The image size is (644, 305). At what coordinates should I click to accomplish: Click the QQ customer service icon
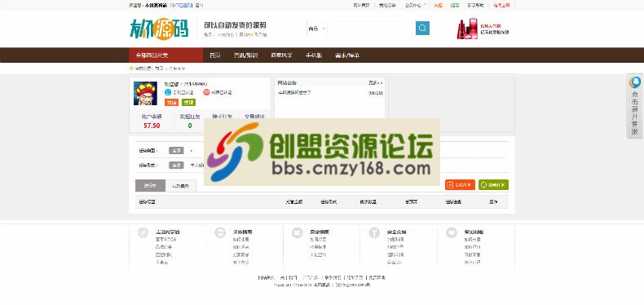tap(635, 82)
